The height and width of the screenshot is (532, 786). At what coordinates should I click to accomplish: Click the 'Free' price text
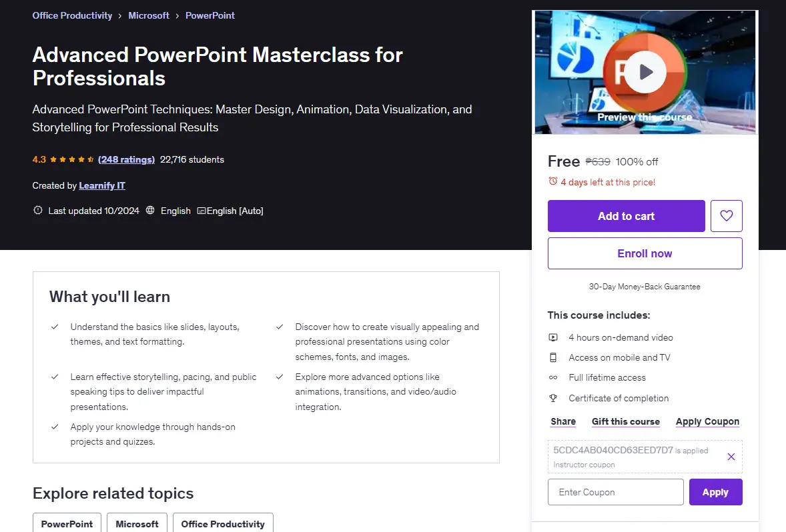[563, 161]
